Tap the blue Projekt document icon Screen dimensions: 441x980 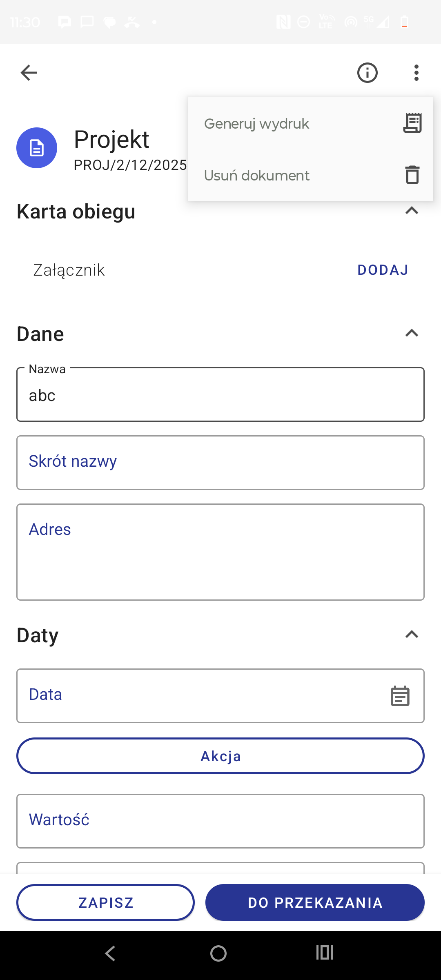click(37, 148)
